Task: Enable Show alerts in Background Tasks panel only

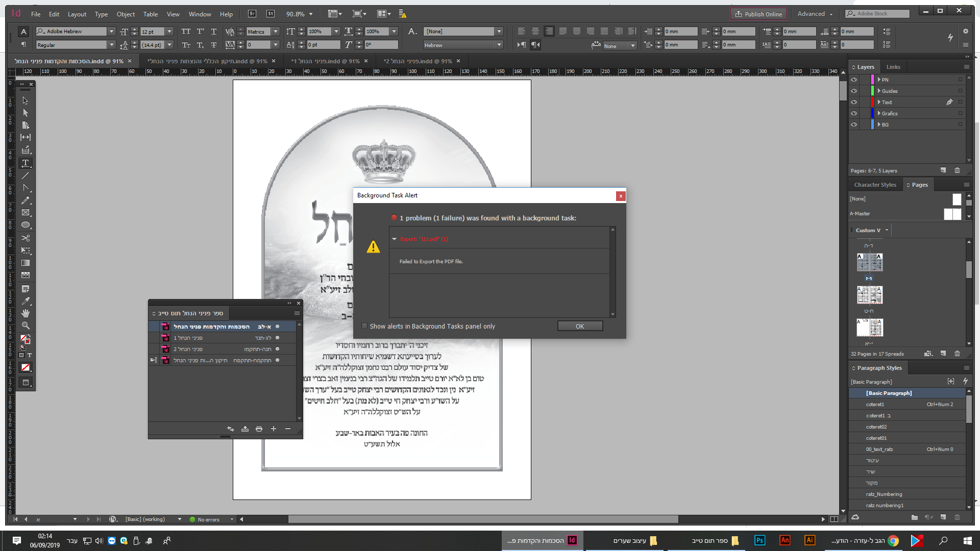Action: click(x=364, y=326)
